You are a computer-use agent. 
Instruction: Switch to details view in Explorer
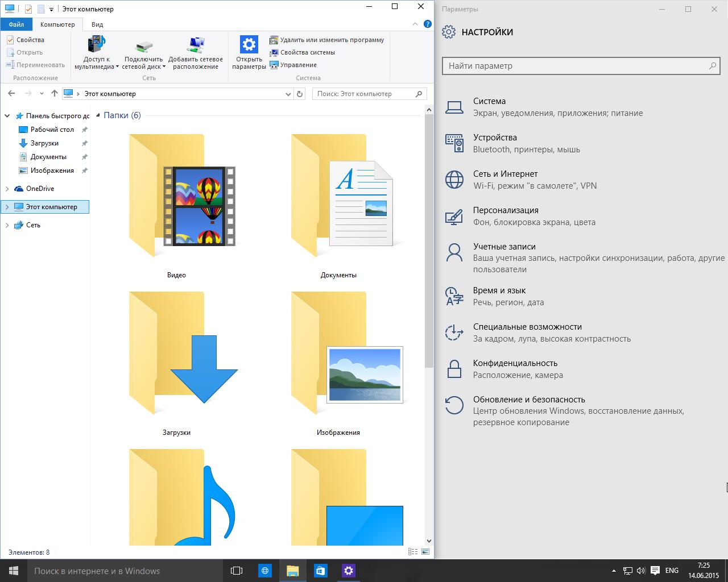413,552
